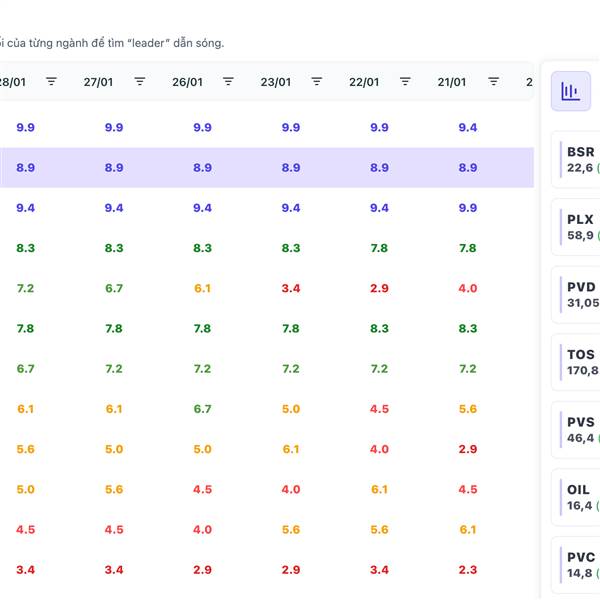
Task: Select the PVD stock card
Action: [580, 294]
